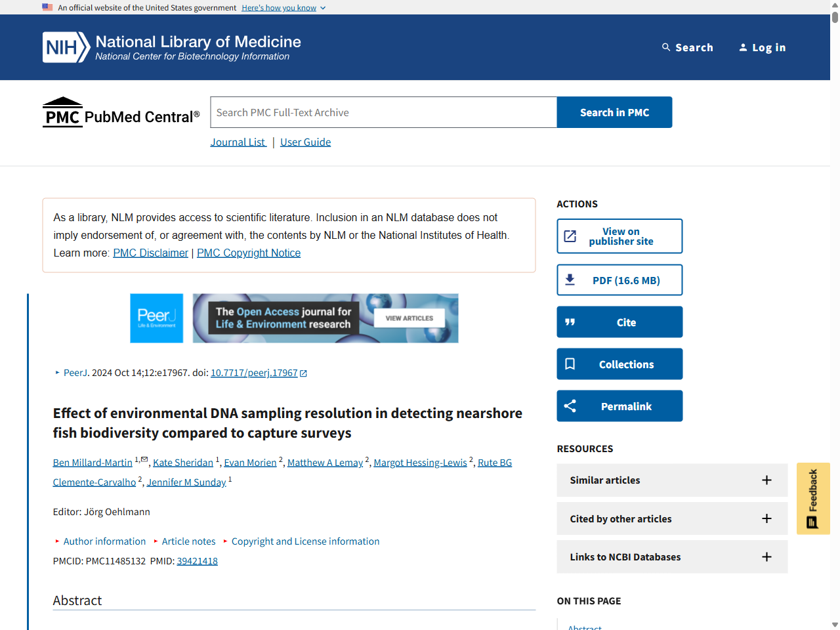Viewport: 840px width, 630px height.
Task: Click the Search PMC Full-Text Archive field
Action: pos(383,112)
